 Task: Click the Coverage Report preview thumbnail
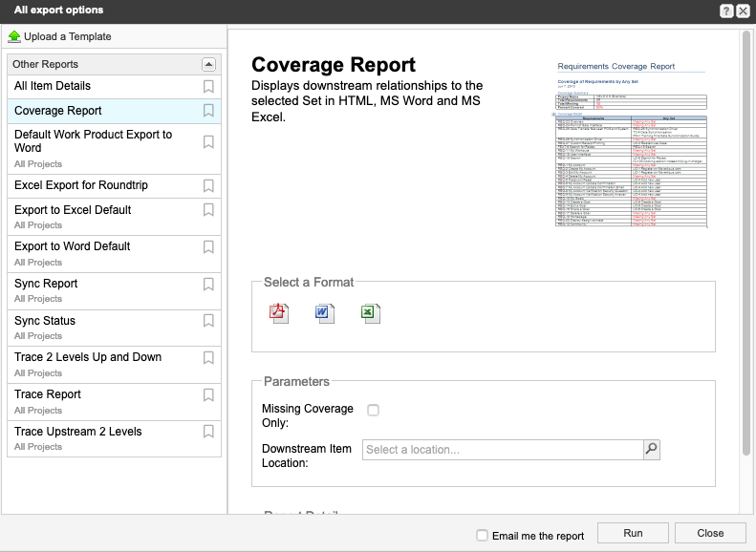tap(632, 145)
